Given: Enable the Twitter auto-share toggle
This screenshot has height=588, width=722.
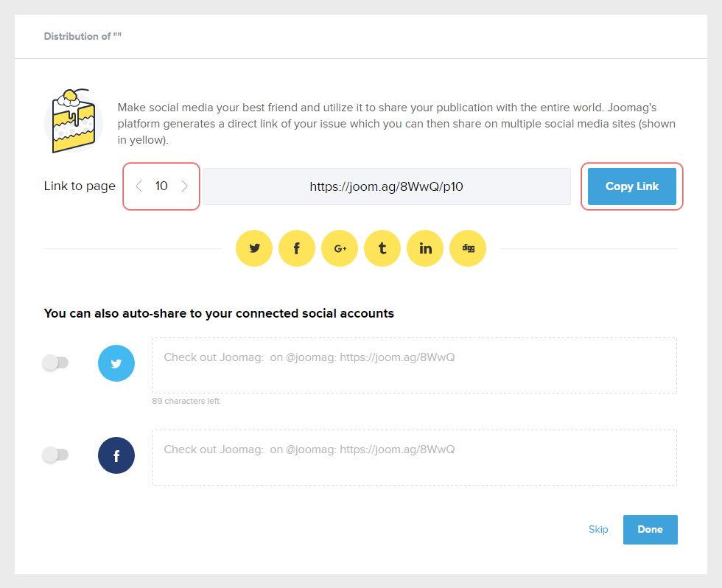Looking at the screenshot, I should tap(55, 363).
